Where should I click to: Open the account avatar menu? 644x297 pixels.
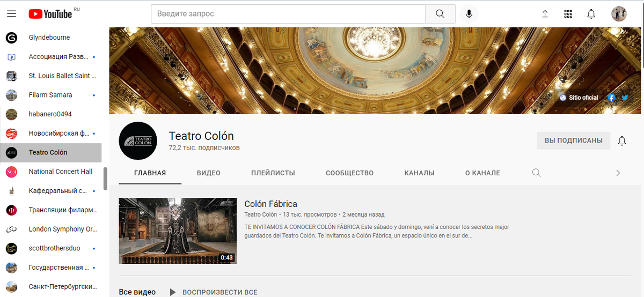point(619,14)
